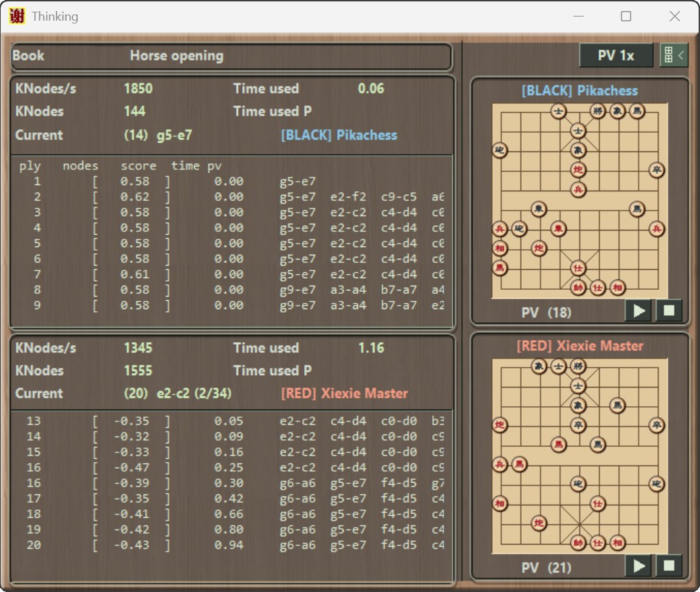Click the "[RED] Xiexie Master" title above the board
This screenshot has height=592, width=700.
(x=580, y=346)
